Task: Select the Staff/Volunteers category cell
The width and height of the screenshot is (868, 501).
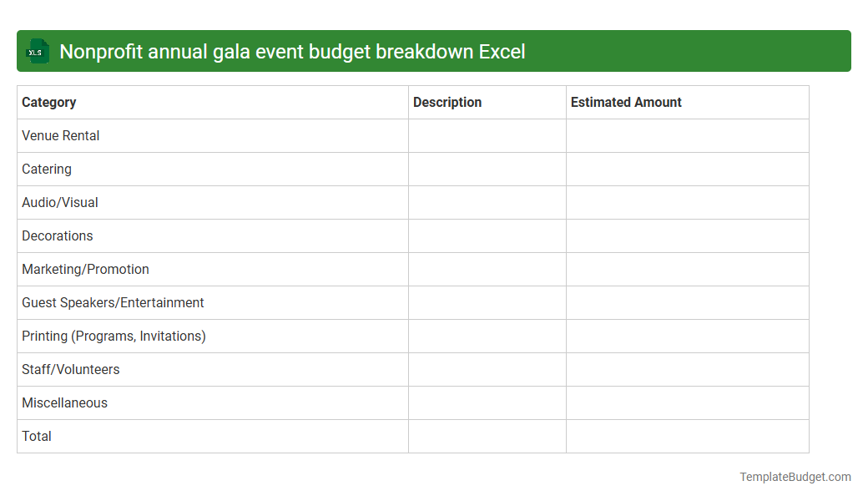Action: pyautogui.click(x=70, y=369)
